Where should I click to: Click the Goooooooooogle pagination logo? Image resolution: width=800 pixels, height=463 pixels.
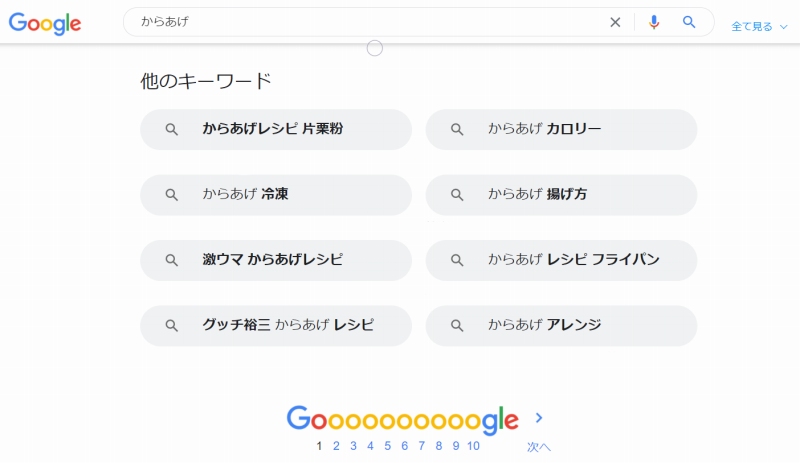point(403,420)
